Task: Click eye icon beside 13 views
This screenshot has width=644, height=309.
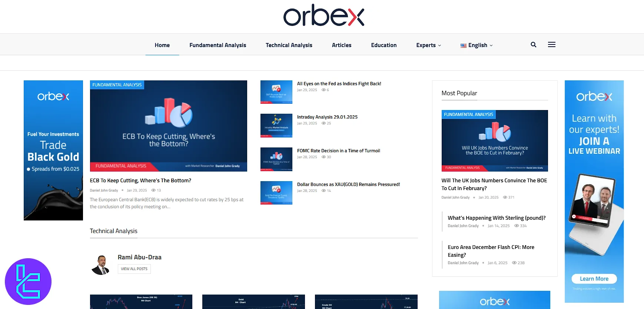Action: click(153, 190)
